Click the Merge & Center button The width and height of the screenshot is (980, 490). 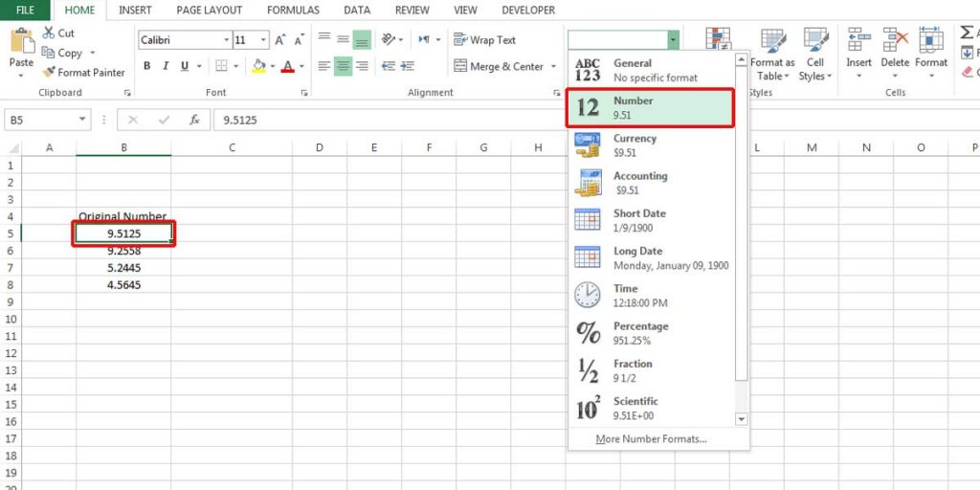(499, 66)
